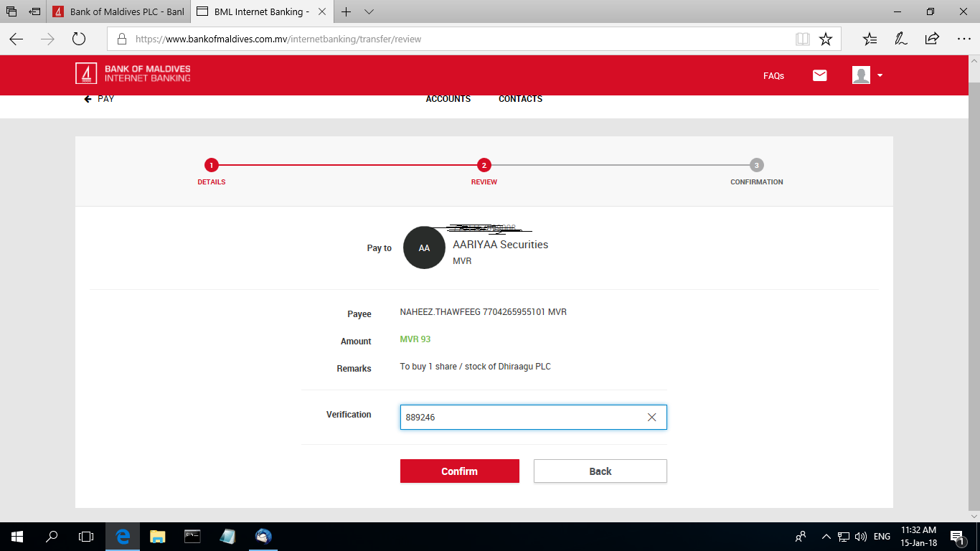
Task: Go back to the previous browser page
Action: (x=17, y=39)
